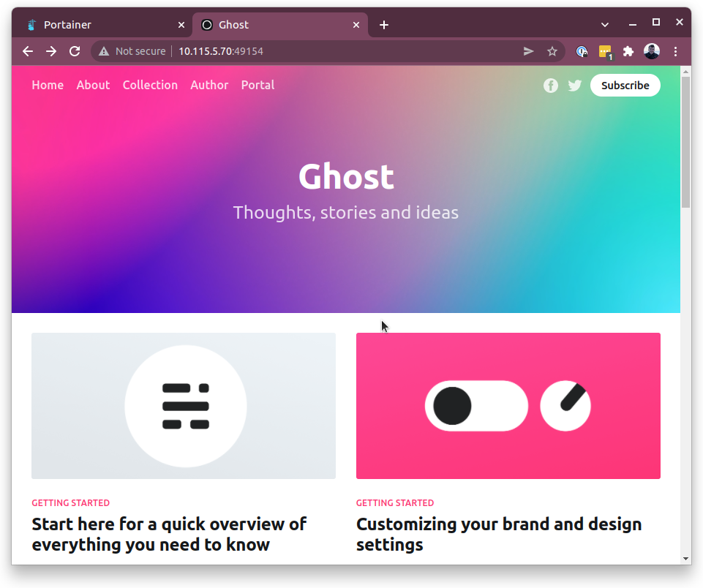The width and height of the screenshot is (703, 588).
Task: Click the Not secure warning indicator
Action: (132, 51)
